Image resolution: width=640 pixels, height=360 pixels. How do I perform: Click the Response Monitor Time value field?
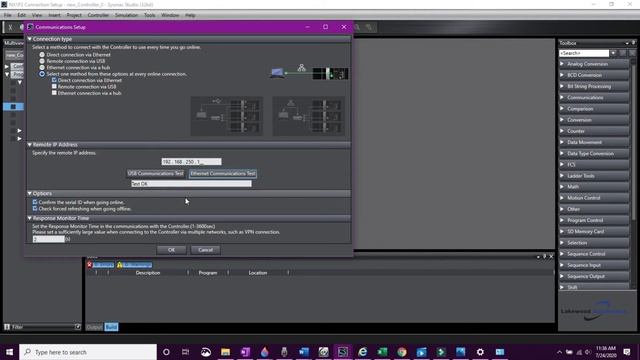coord(49,239)
